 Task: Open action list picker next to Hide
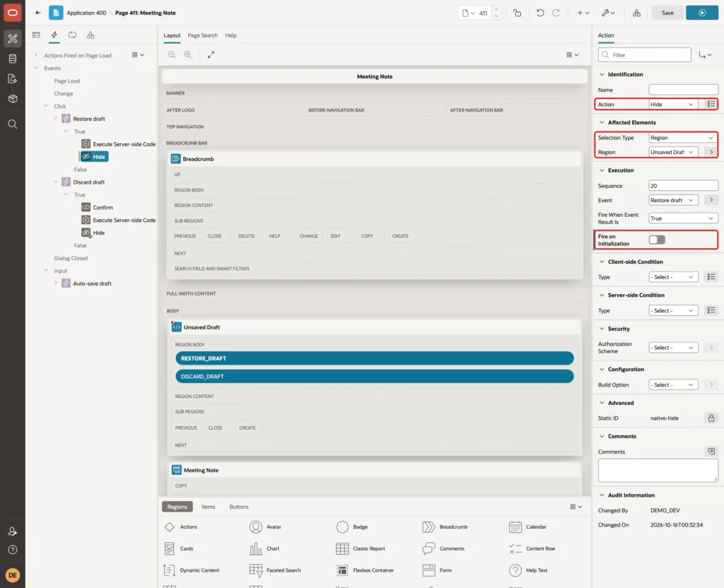click(x=711, y=105)
